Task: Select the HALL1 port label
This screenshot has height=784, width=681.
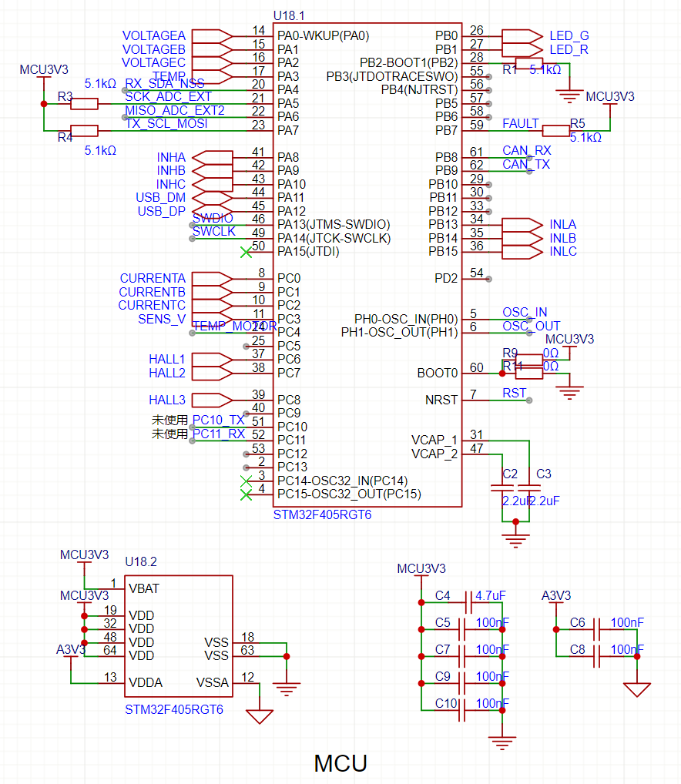Action: [167, 360]
